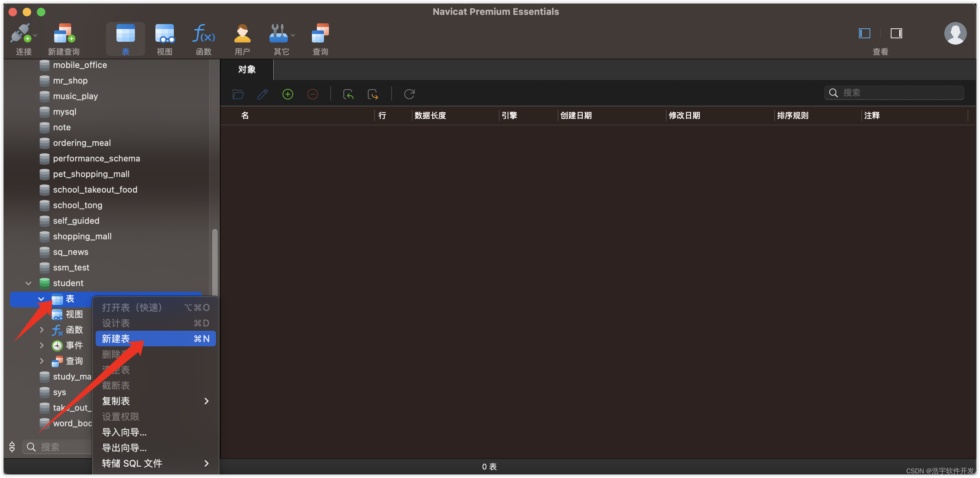This screenshot has width=980, height=478.
Task: Click the filter icon beside sidebar search
Action: coord(12,447)
